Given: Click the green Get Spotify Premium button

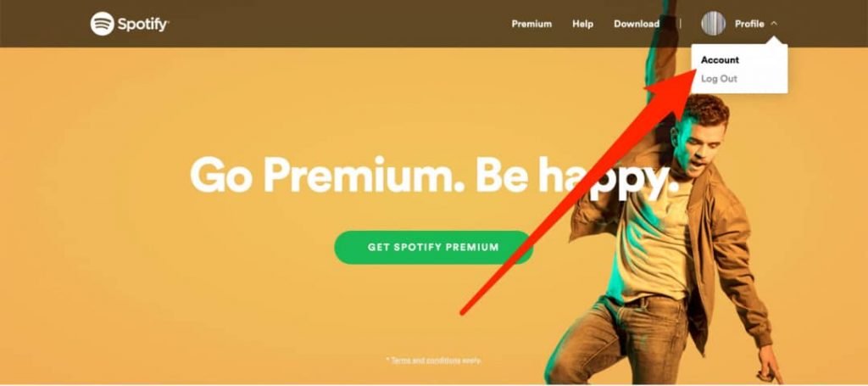Looking at the screenshot, I should tap(433, 247).
